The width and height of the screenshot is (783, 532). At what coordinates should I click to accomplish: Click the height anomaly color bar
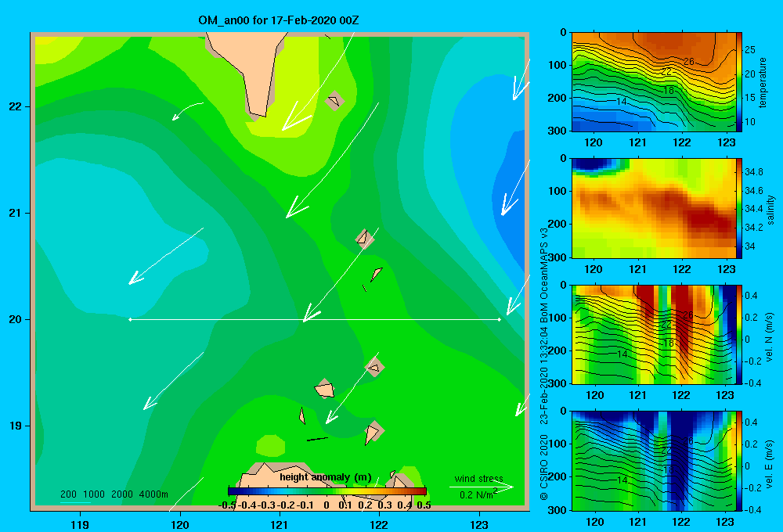coord(327,491)
